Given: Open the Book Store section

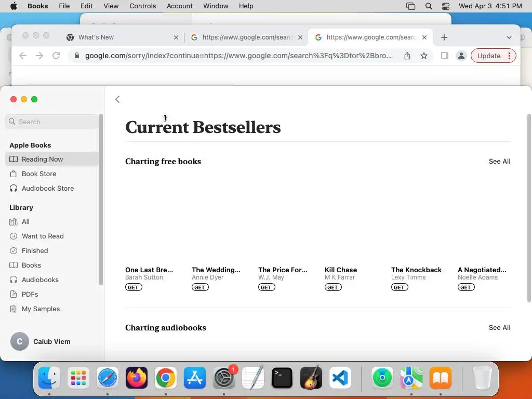Looking at the screenshot, I should [52, 174].
